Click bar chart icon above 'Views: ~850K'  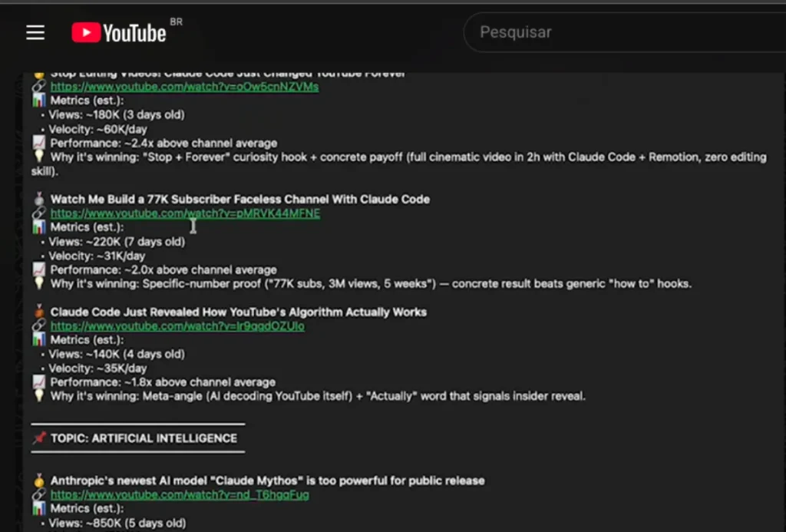(39, 508)
